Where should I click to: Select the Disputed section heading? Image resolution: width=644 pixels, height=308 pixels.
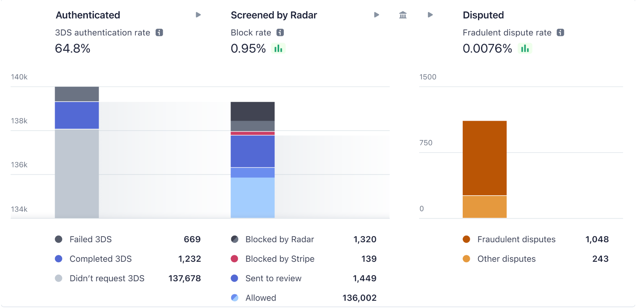[483, 15]
